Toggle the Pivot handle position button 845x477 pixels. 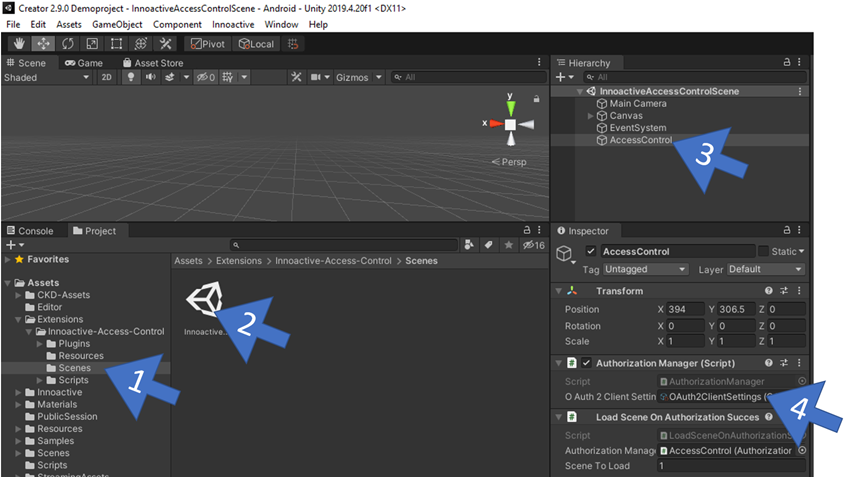pos(205,44)
